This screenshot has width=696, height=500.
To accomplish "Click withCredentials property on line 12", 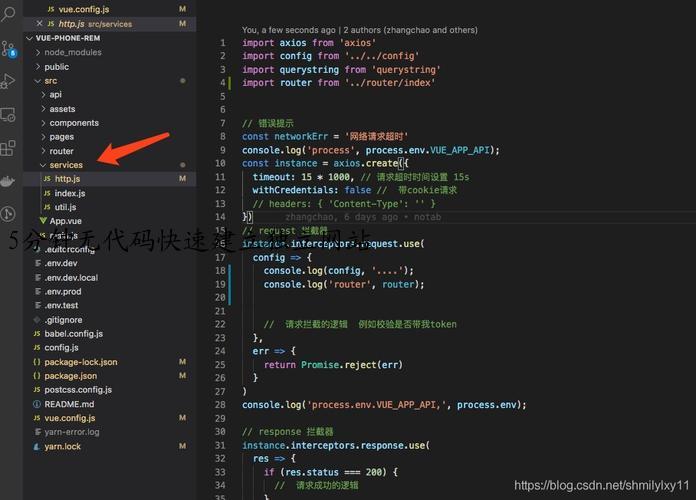I will (x=295, y=190).
